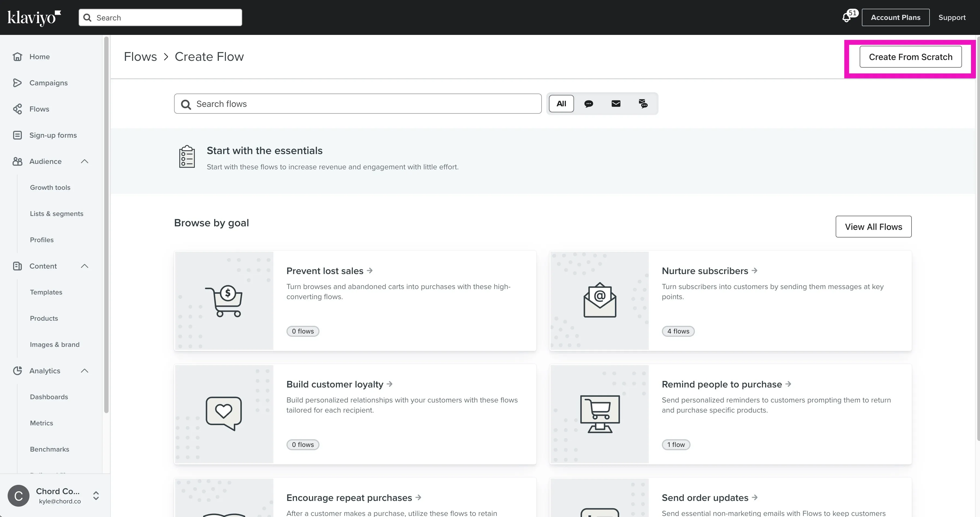Click View All Flows button
The image size is (980, 517).
click(x=874, y=227)
